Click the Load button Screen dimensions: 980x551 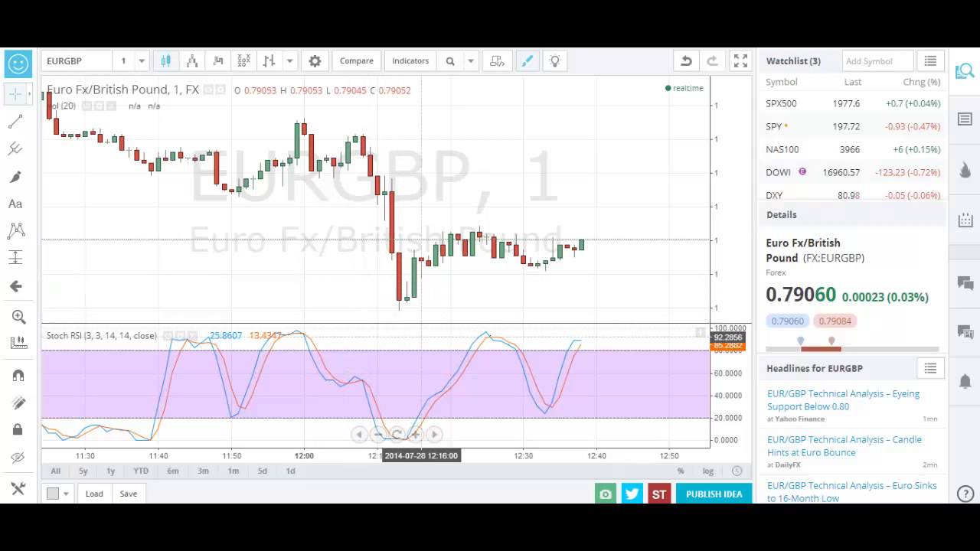94,494
